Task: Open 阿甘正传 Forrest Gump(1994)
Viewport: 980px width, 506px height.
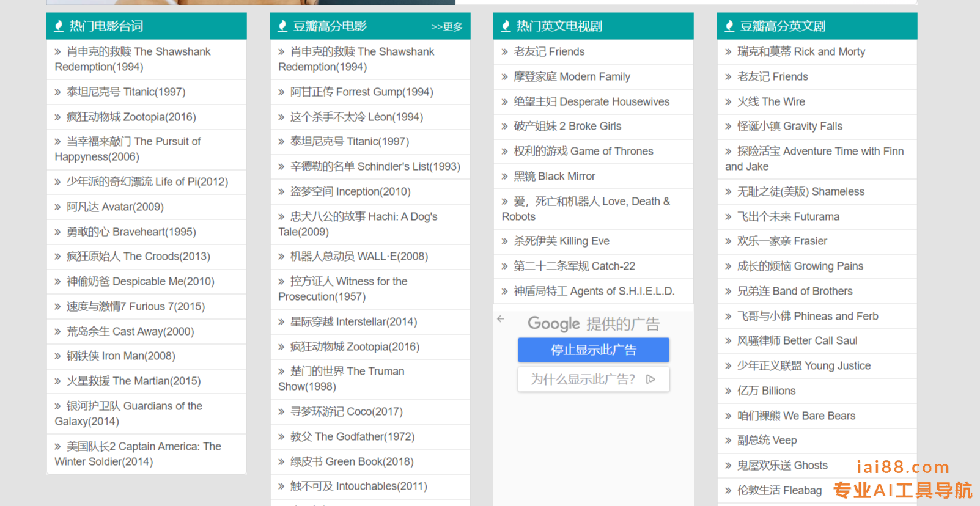Action: pos(362,92)
